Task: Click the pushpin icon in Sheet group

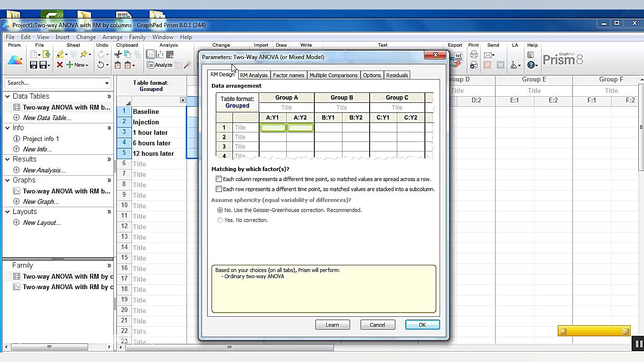Action: click(x=84, y=54)
